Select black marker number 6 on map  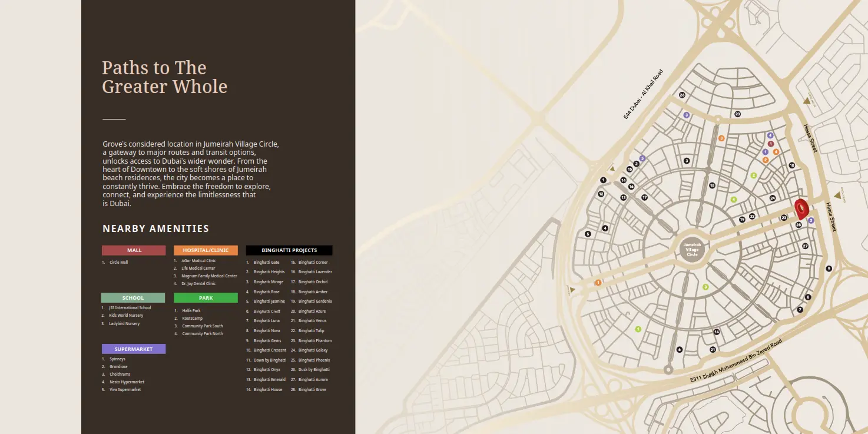click(x=680, y=350)
